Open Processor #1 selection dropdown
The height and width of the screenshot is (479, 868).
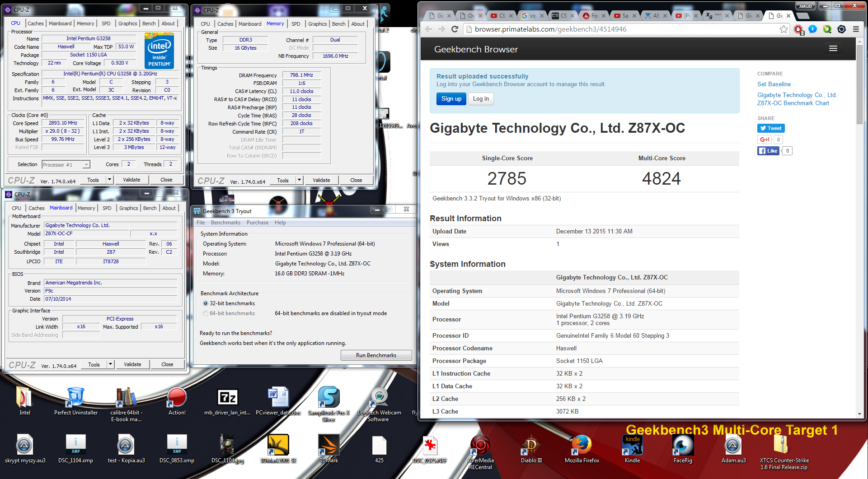point(66,165)
